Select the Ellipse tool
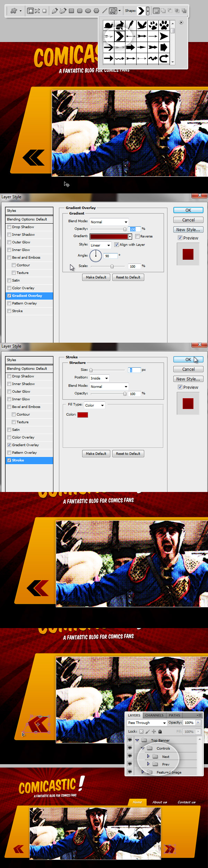Viewport: 208px width, 868px height. (88, 11)
